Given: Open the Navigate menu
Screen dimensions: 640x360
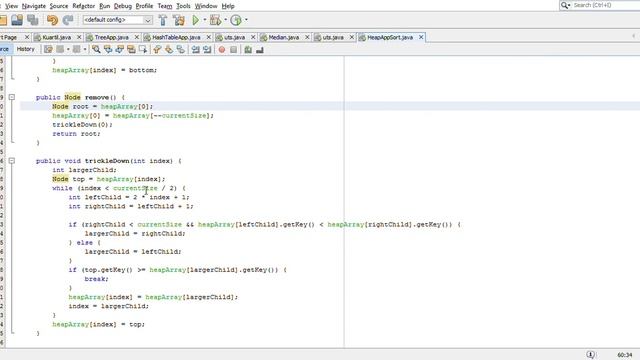Looking at the screenshot, I should click(33, 6).
